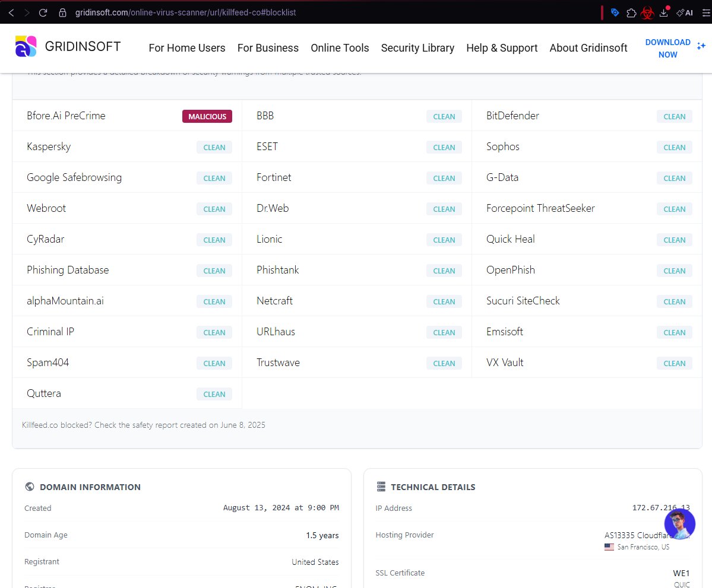Select the Netcraft label
712x588 pixels.
pos(274,301)
